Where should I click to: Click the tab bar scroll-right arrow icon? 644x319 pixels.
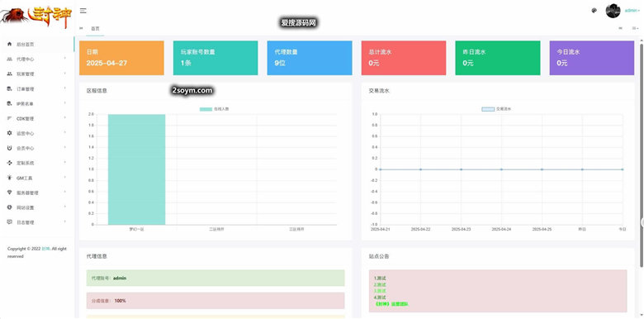point(620,28)
